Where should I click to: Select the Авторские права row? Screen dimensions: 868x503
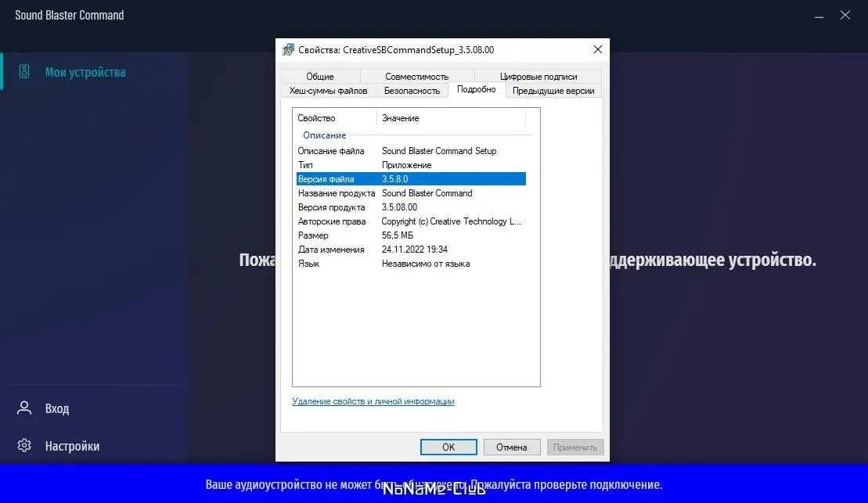click(x=411, y=221)
